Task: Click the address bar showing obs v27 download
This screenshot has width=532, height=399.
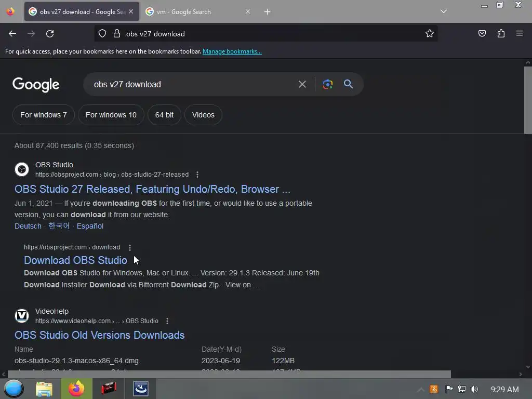Action: [x=265, y=34]
